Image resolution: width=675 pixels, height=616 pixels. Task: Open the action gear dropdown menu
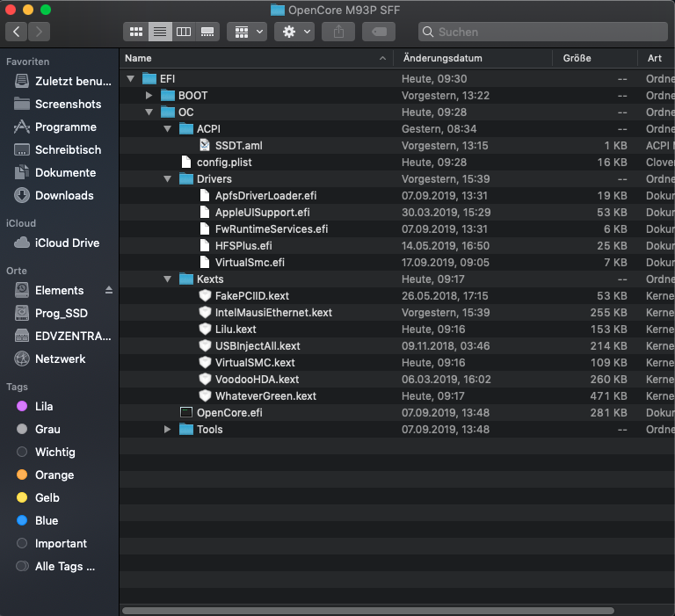tap(294, 32)
